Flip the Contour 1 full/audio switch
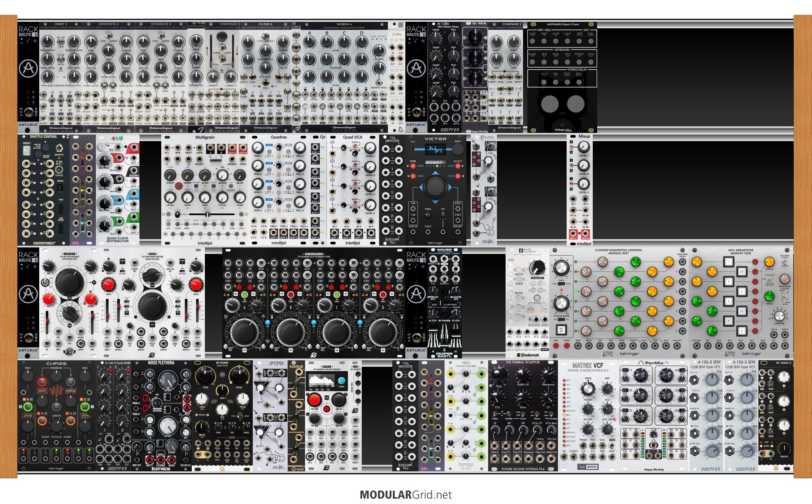 [x=222, y=60]
